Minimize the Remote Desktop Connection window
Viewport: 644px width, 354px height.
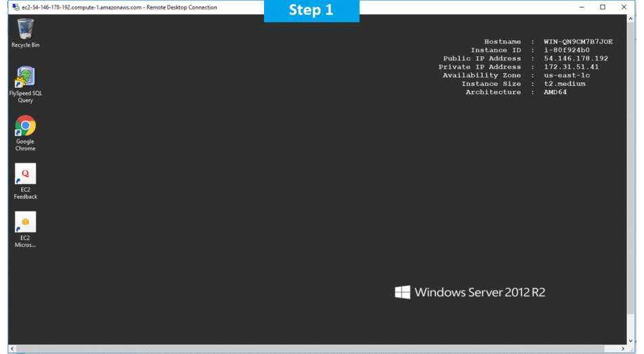581,7
